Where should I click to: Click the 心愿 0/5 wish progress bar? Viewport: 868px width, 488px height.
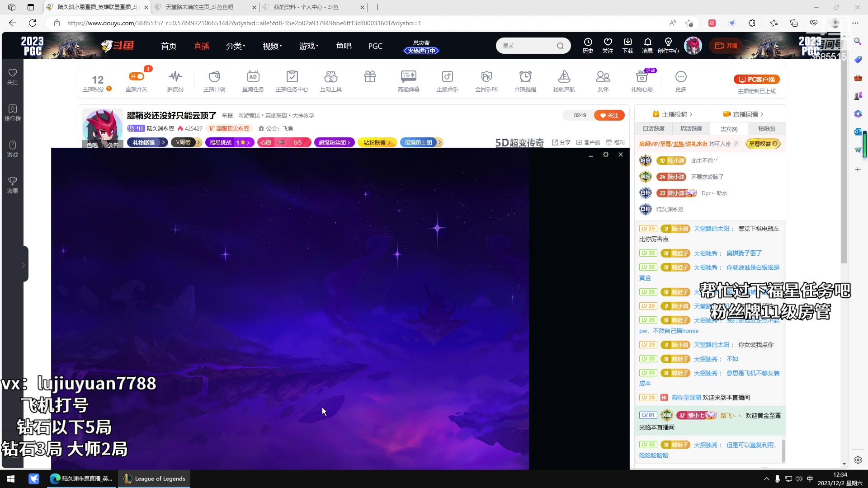(284, 142)
